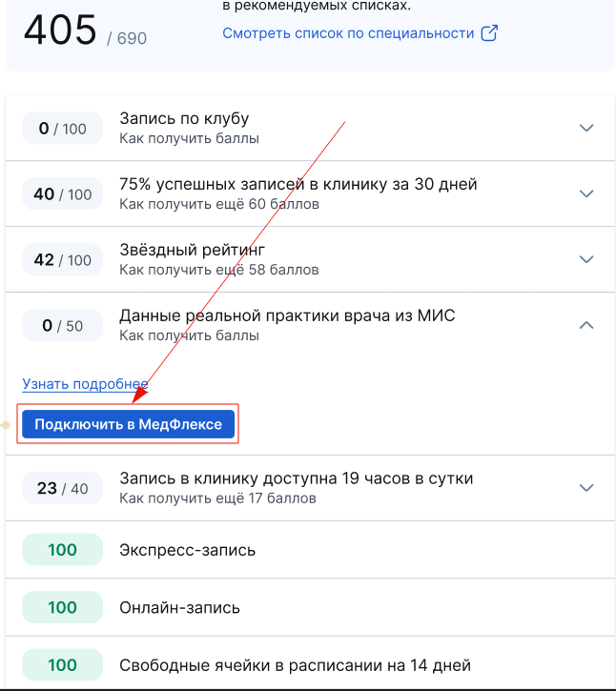Click the "23 / 40" score badge
616x691 pixels.
click(x=62, y=489)
